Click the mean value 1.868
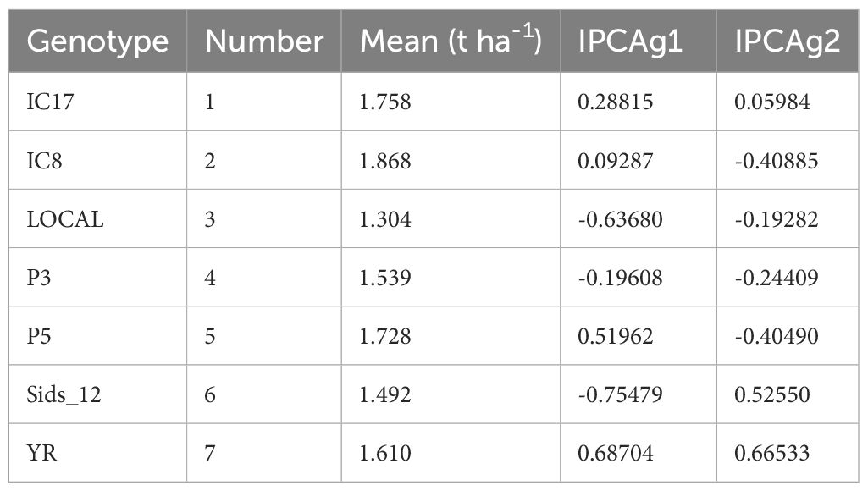 pyautogui.click(x=385, y=162)
